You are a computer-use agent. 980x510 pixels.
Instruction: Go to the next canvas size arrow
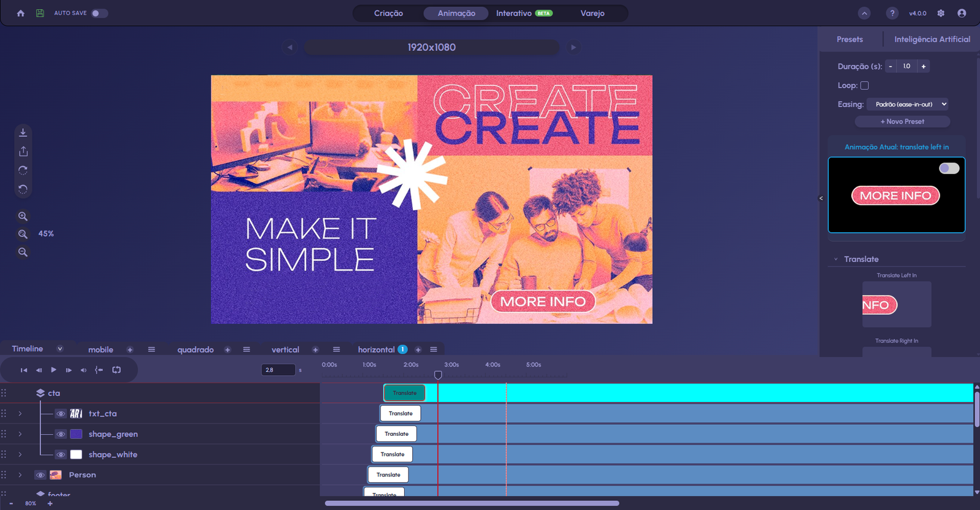click(x=573, y=47)
